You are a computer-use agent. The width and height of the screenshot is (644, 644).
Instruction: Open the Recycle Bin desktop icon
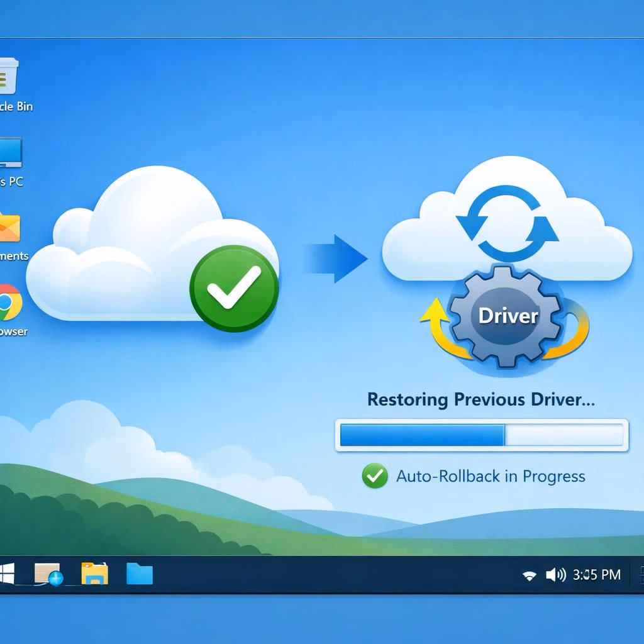[8, 76]
